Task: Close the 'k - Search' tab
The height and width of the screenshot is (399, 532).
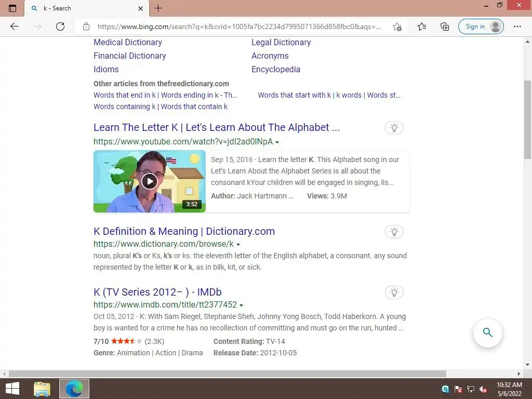Action: pyautogui.click(x=140, y=8)
